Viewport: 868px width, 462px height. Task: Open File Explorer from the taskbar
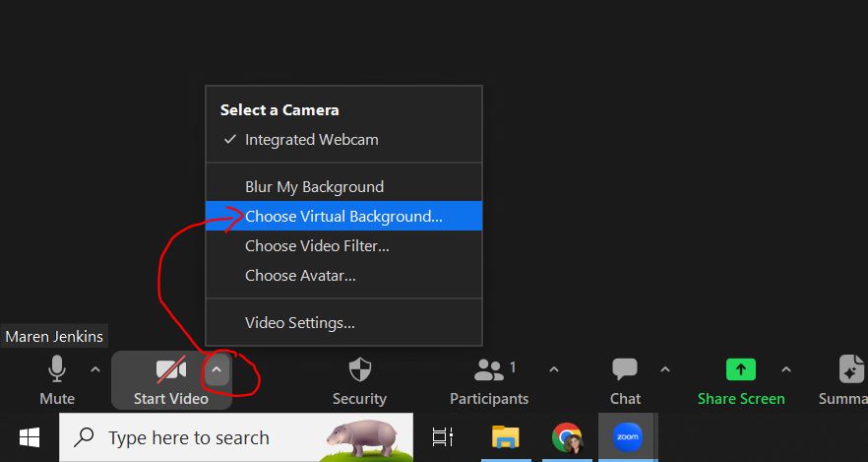(506, 437)
